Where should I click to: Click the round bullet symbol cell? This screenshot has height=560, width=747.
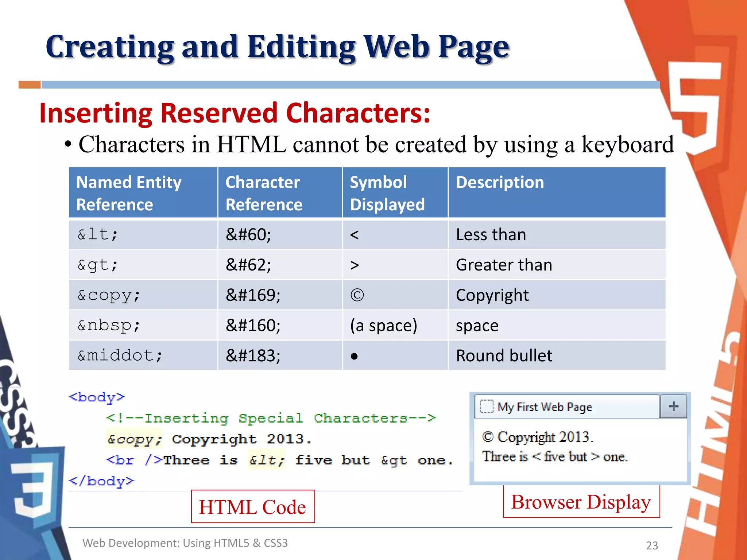[354, 356]
